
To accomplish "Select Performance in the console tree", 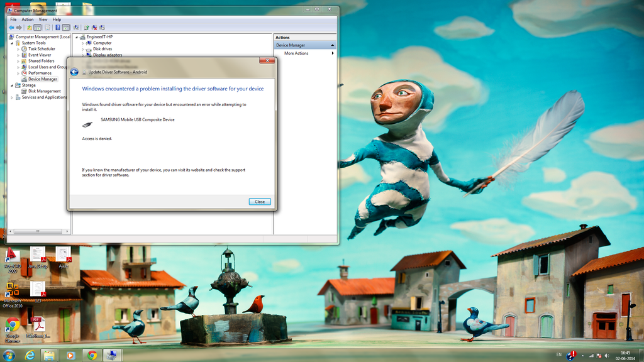I will pos(40,73).
